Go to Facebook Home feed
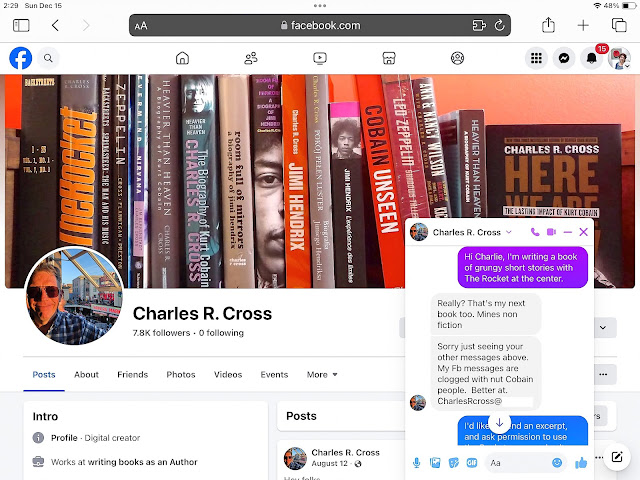This screenshot has height=480, width=640. [182, 58]
